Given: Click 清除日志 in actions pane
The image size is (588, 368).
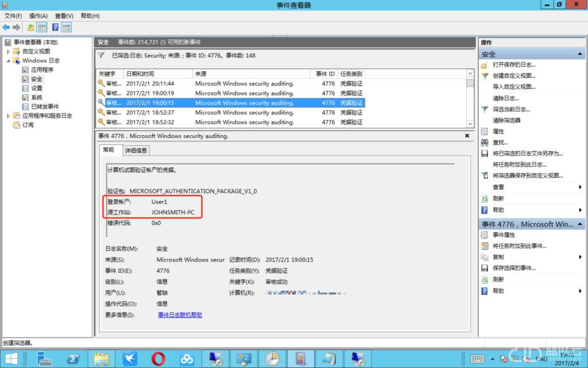Looking at the screenshot, I should tap(505, 98).
